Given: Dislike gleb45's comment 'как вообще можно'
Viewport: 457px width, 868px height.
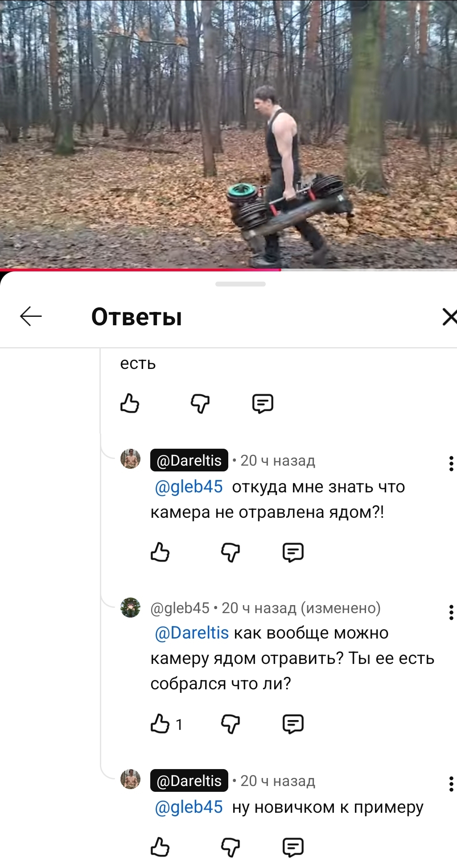Looking at the screenshot, I should (231, 724).
